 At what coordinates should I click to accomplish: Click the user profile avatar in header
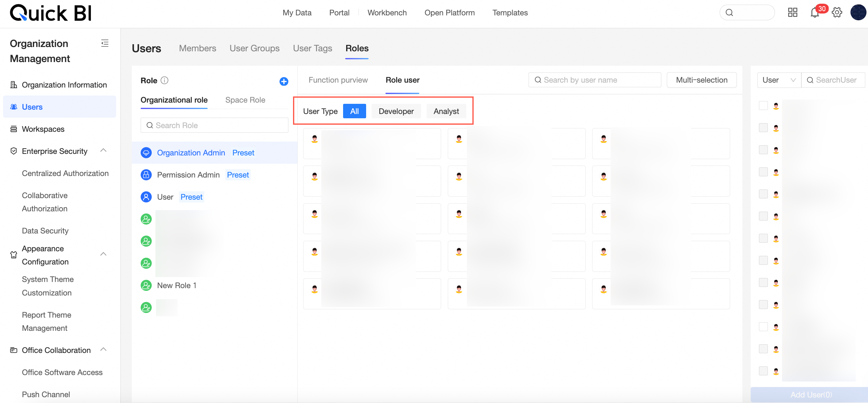858,13
